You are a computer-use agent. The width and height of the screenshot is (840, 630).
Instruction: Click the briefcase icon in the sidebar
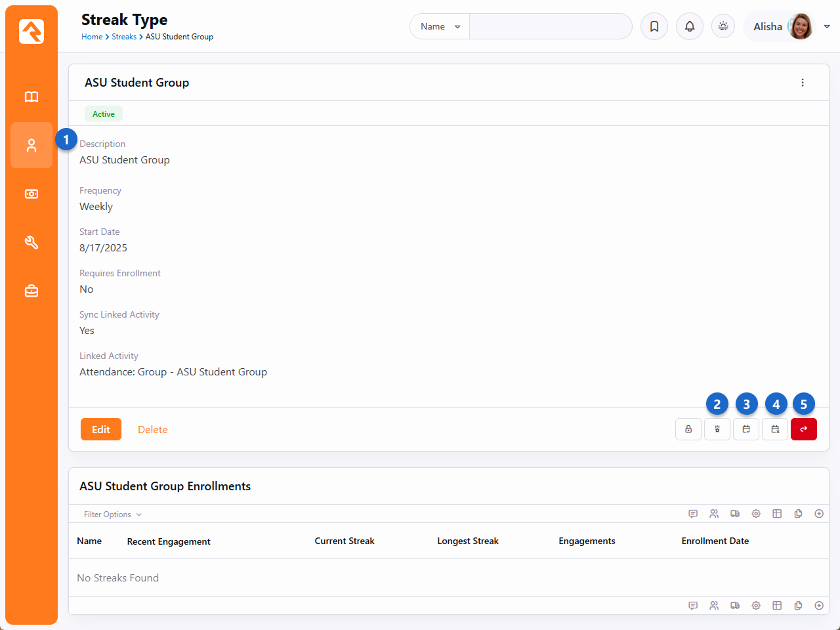pyautogui.click(x=31, y=291)
